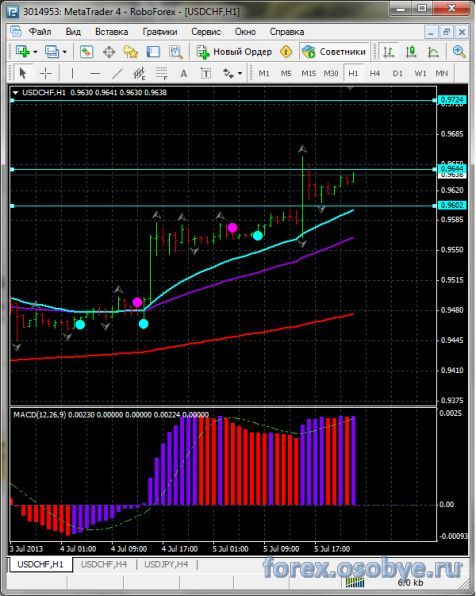
Task: Switch timeframe to M15
Action: point(308,73)
